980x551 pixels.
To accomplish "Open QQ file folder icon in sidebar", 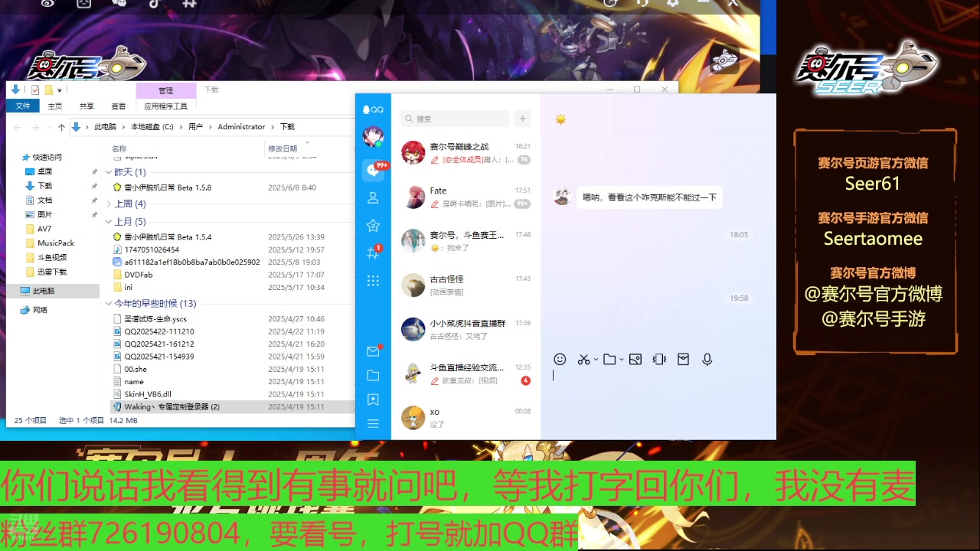I will (x=373, y=375).
